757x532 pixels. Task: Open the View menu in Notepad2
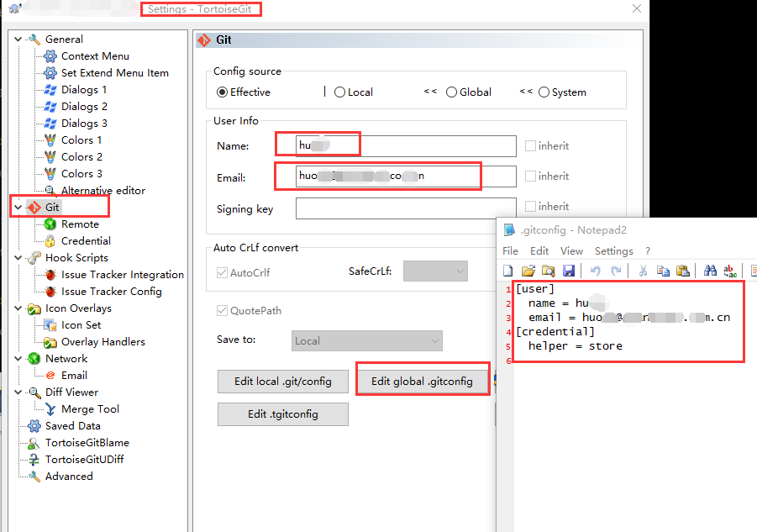(571, 251)
